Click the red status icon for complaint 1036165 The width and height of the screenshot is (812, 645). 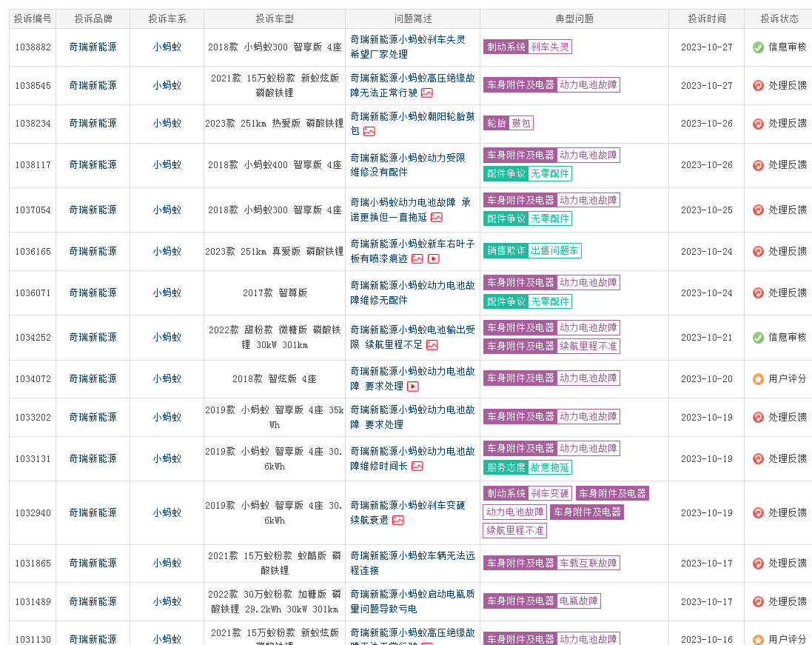tap(758, 252)
